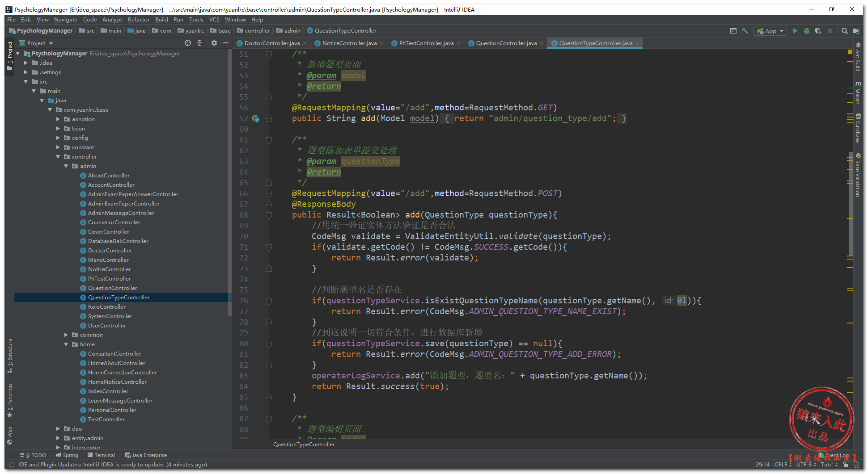
Task: Open the Refactor menu
Action: point(139,20)
